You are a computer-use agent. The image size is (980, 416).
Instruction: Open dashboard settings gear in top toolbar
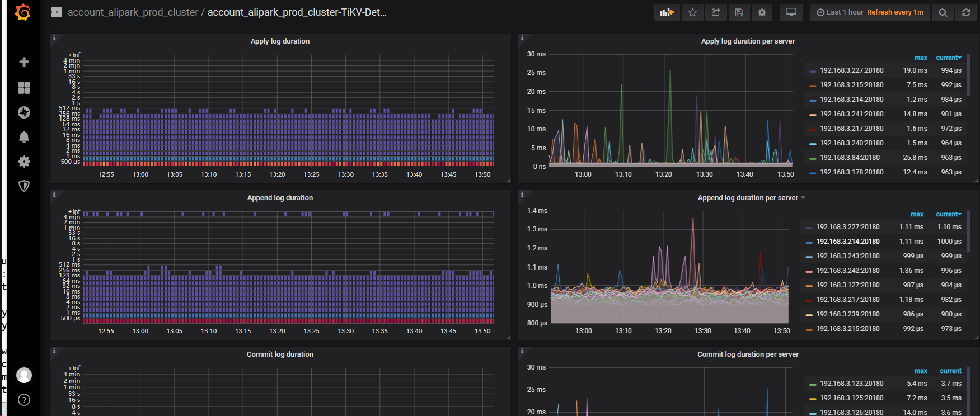[762, 12]
